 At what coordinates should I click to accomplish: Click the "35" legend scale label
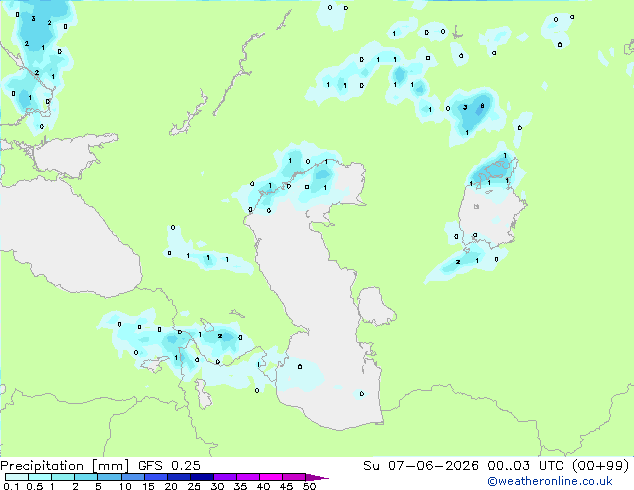pos(240,486)
